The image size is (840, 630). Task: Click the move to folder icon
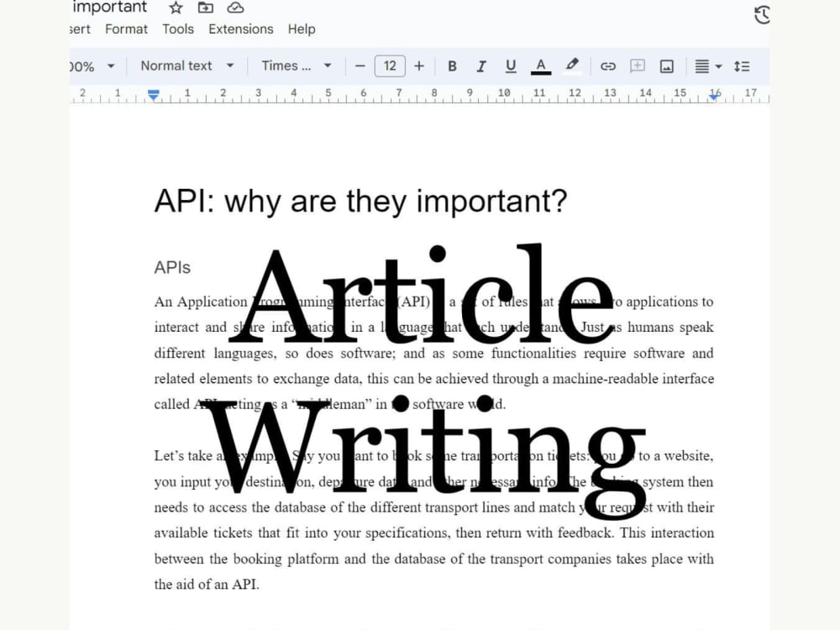pos(205,8)
